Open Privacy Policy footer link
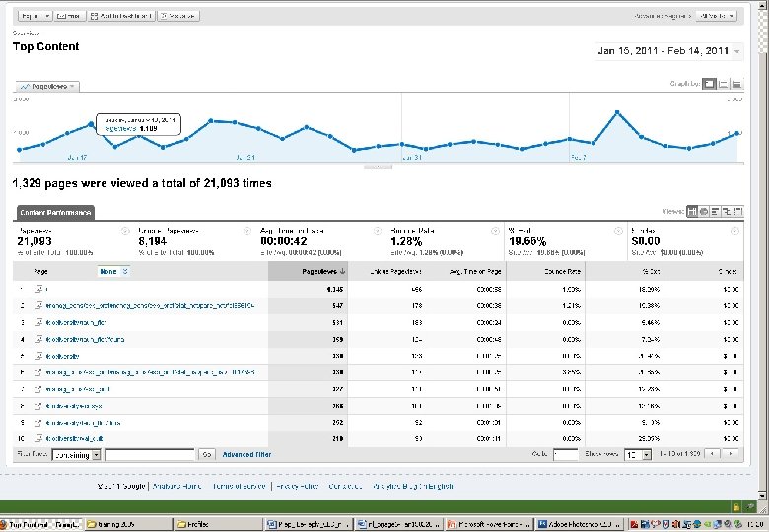Screen dimensions: 769x532 pos(297,486)
